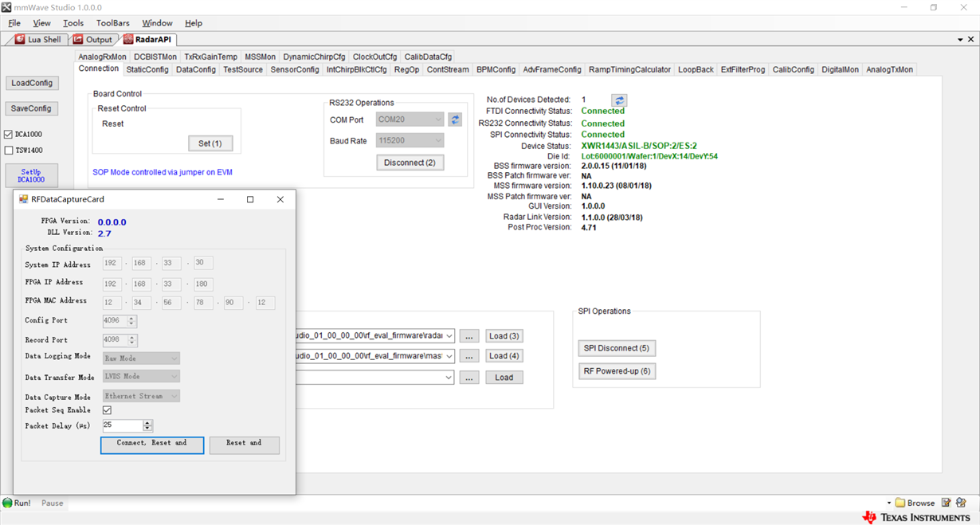The image size is (980, 525).
Task: Switch to the StaticConfig tab
Action: click(147, 69)
